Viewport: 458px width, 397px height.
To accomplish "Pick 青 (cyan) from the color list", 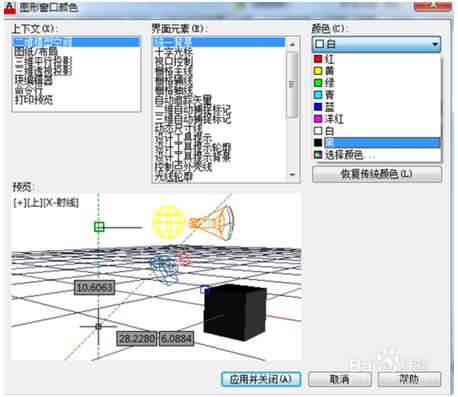I will 377,95.
